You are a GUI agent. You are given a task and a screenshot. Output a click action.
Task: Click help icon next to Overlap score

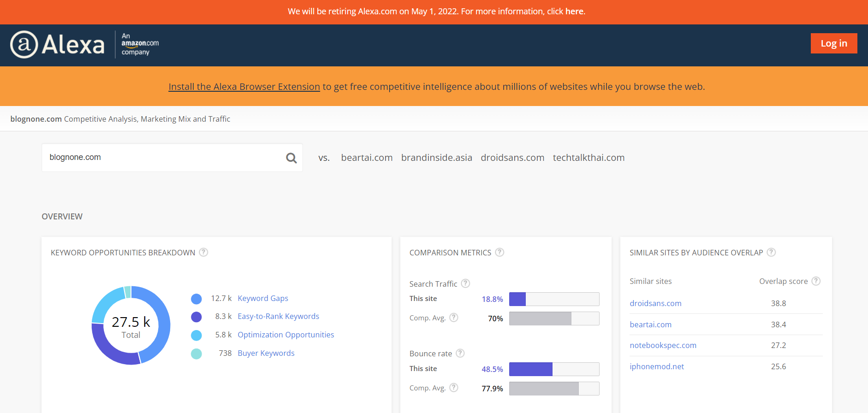816,281
